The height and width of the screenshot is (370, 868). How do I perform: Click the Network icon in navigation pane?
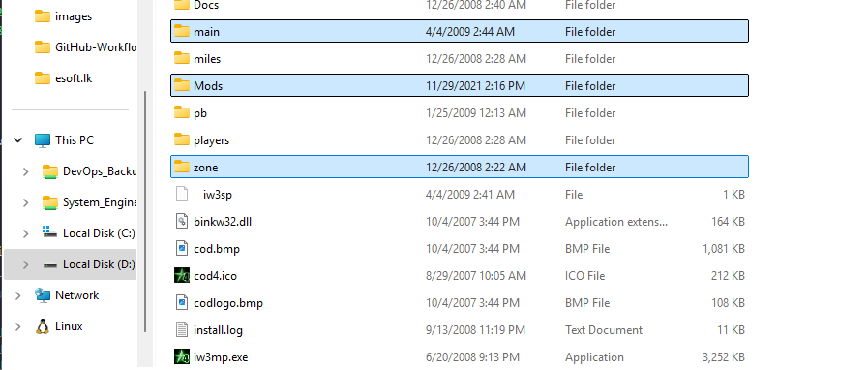[42, 295]
